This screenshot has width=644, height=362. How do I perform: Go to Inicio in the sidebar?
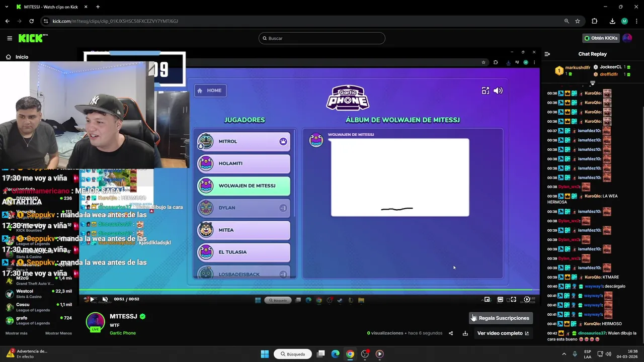(17, 57)
